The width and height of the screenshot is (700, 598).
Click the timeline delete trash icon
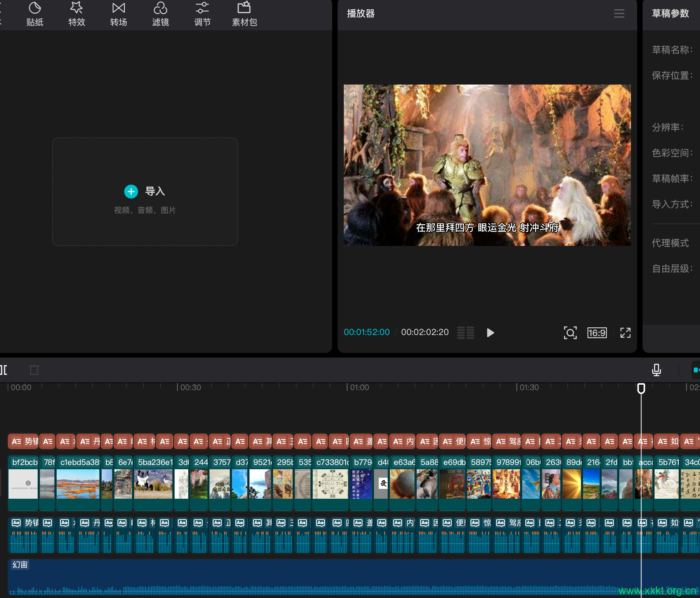pyautogui.click(x=34, y=370)
